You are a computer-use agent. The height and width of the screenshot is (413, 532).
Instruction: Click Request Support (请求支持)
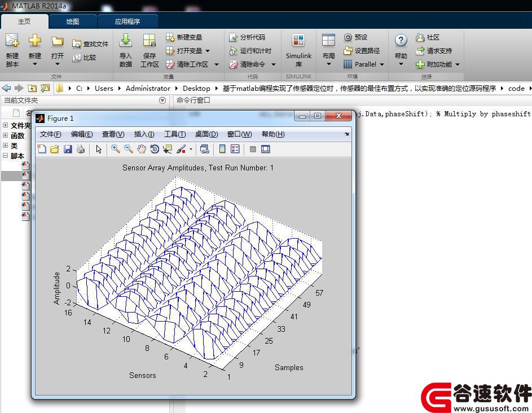pyautogui.click(x=434, y=51)
